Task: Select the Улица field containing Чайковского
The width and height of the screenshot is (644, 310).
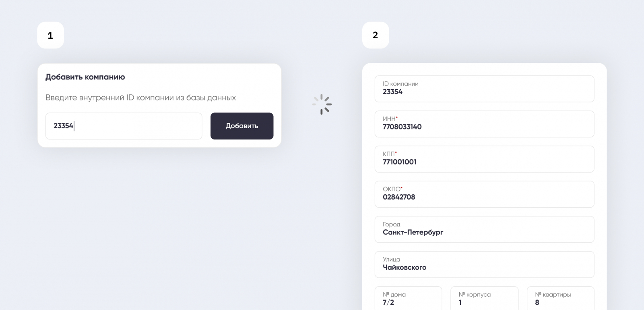Action: pyautogui.click(x=484, y=264)
